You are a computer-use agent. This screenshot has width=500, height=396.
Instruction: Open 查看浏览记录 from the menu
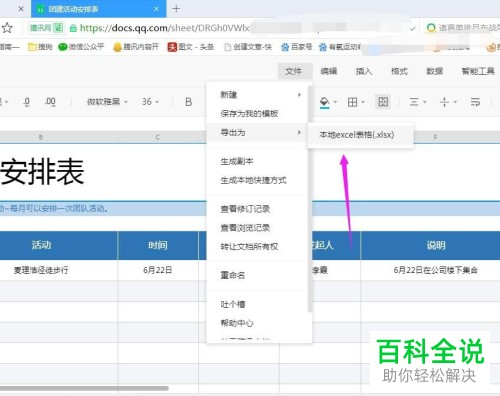(x=257, y=228)
